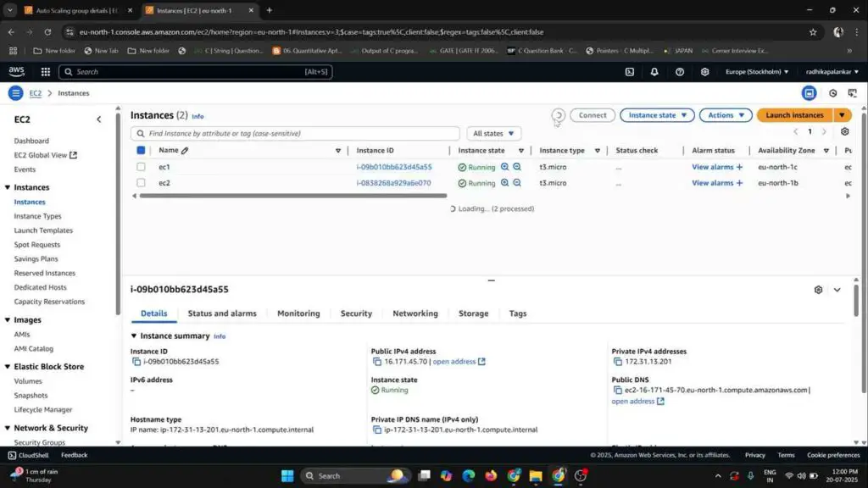This screenshot has height=488, width=868.
Task: Open the AWS services grid menu
Action: pos(46,72)
